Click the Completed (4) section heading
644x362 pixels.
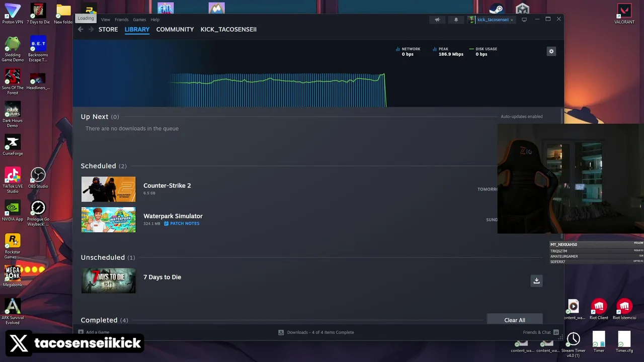(104, 320)
